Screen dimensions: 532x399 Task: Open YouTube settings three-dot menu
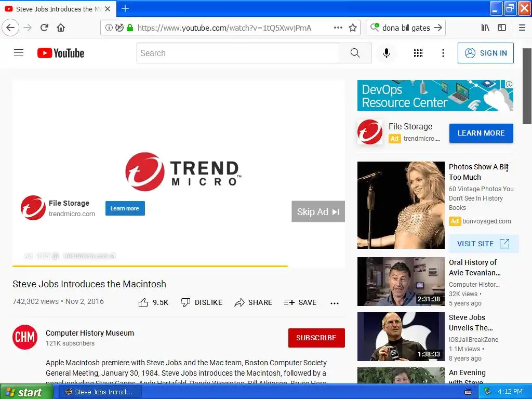coord(443,53)
